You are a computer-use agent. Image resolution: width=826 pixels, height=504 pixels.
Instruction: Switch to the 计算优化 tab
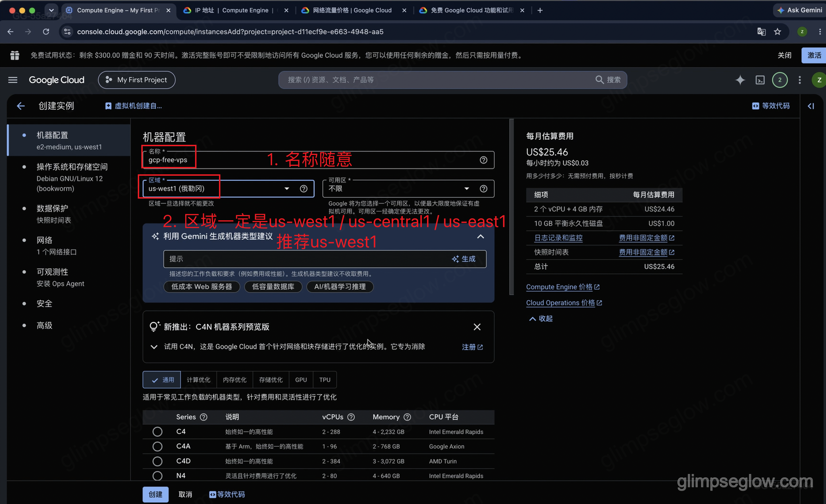coord(199,380)
